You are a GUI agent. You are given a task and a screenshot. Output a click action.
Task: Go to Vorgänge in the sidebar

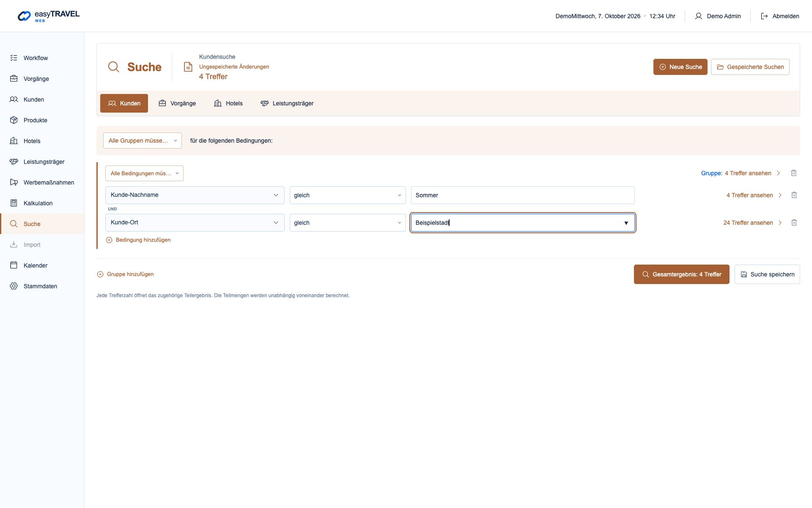click(42, 79)
